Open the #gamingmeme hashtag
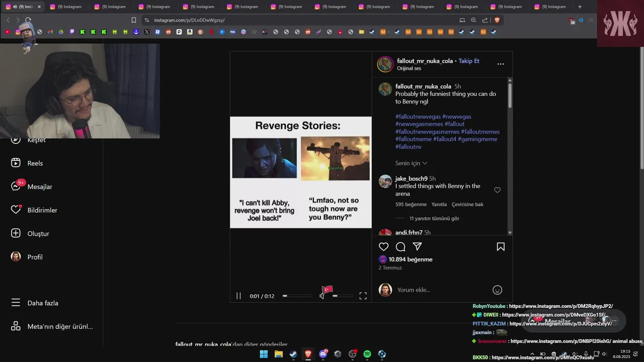This screenshot has height=362, width=644. 477,139
